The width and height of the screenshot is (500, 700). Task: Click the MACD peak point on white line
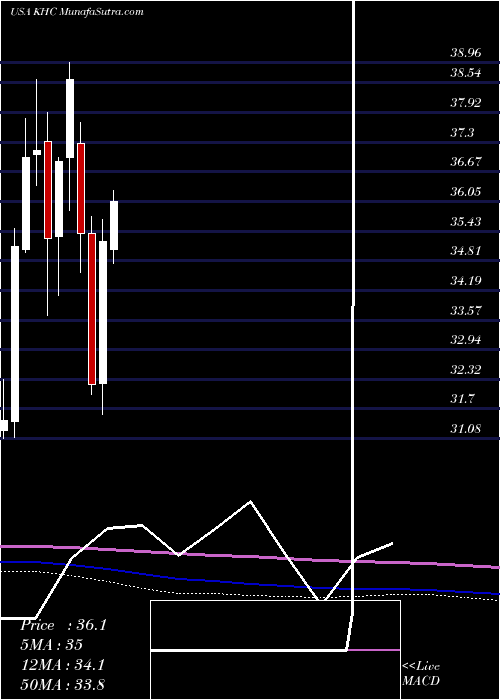pos(250,501)
